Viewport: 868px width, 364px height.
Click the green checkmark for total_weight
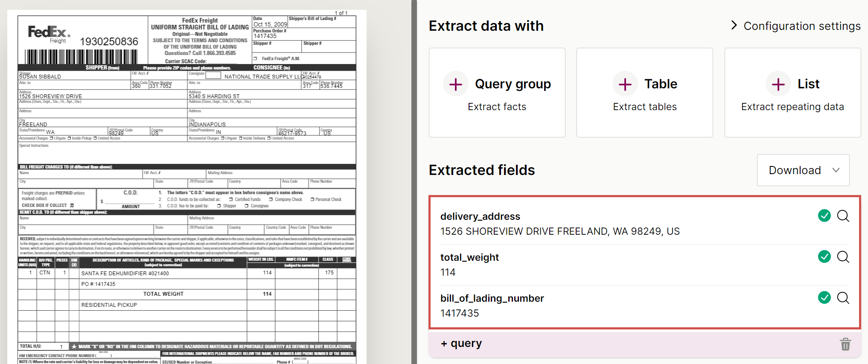(x=824, y=256)
